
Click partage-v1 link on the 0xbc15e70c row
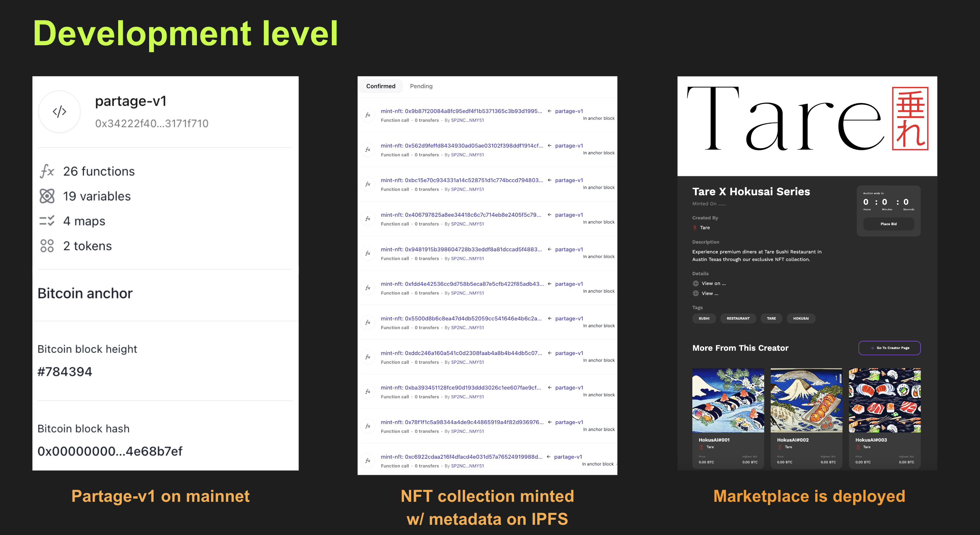(x=569, y=180)
